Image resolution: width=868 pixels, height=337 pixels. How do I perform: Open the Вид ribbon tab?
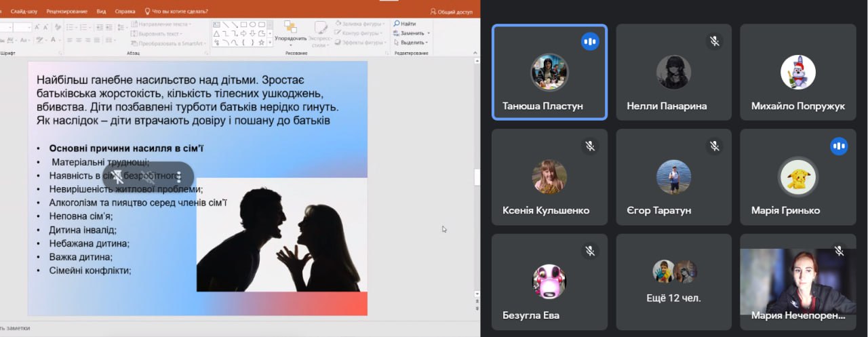pos(101,12)
